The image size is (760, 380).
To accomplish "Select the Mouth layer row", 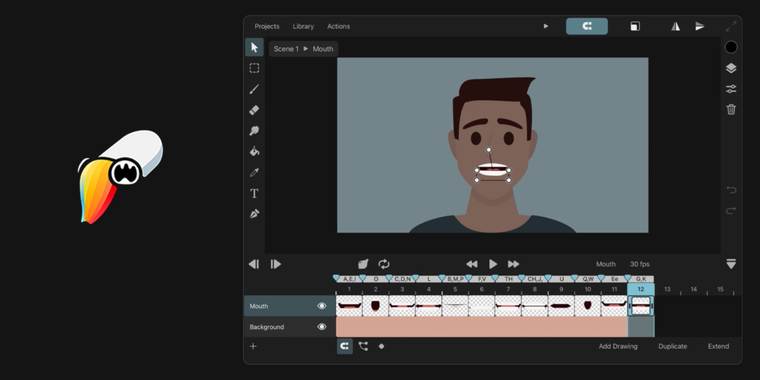I will tap(289, 306).
